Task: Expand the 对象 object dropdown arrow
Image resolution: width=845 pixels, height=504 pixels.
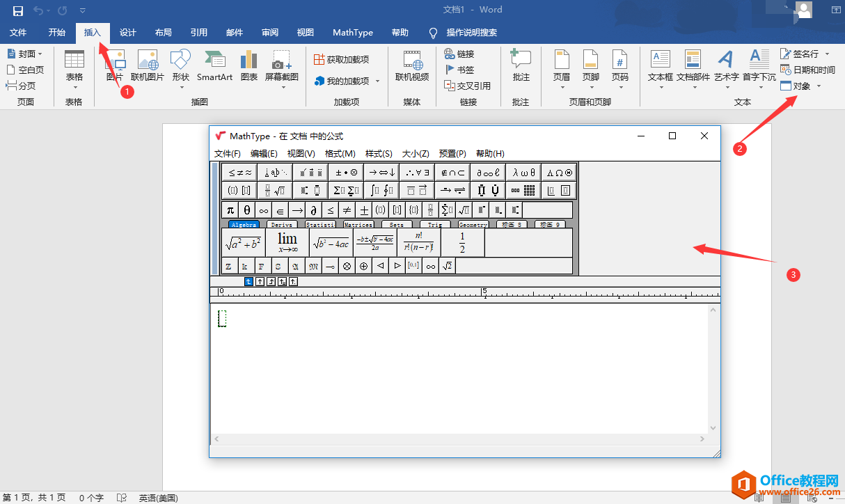Action: 819,86
